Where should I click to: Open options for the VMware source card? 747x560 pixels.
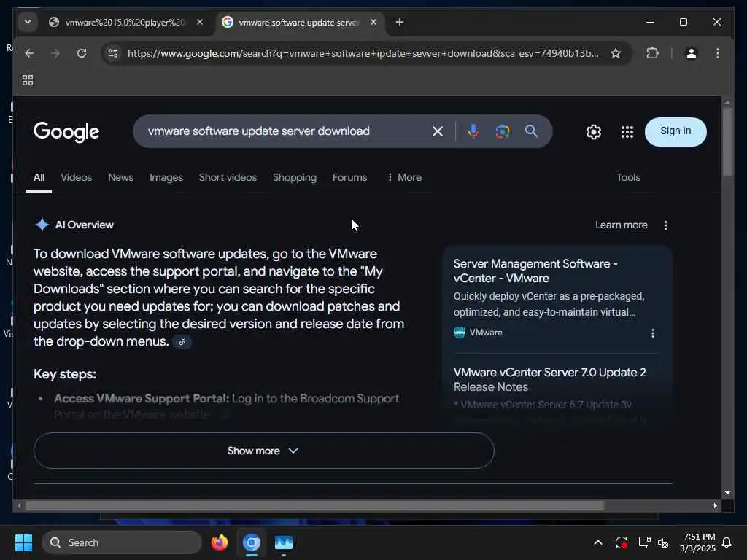[x=652, y=333]
